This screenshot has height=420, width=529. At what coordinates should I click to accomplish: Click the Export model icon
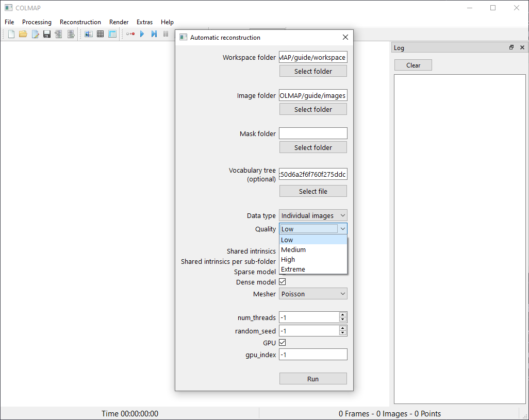[x=71, y=34]
